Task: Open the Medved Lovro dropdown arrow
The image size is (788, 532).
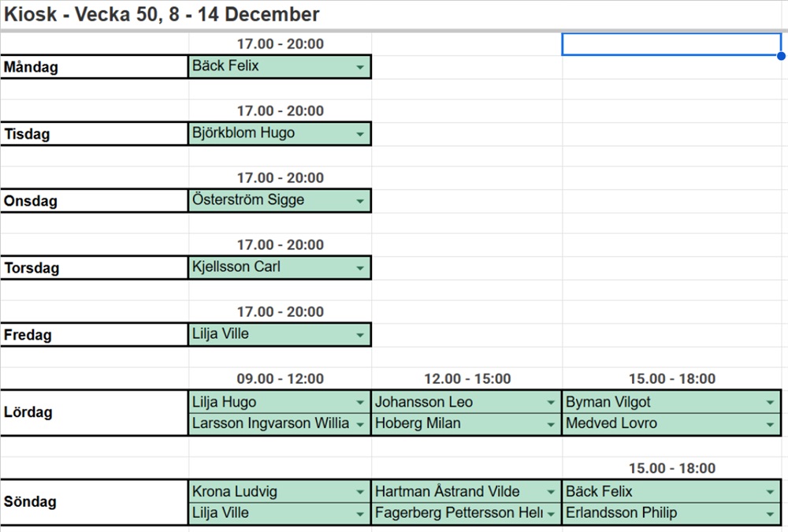Action: click(771, 424)
